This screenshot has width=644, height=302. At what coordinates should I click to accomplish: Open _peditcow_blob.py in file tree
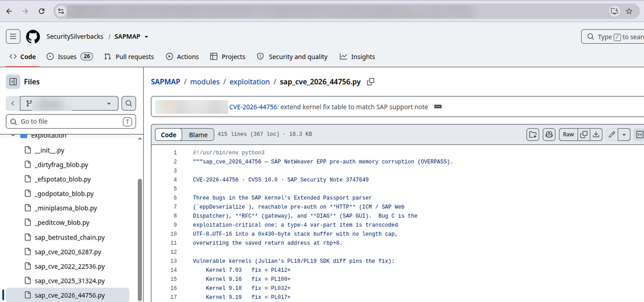point(62,223)
